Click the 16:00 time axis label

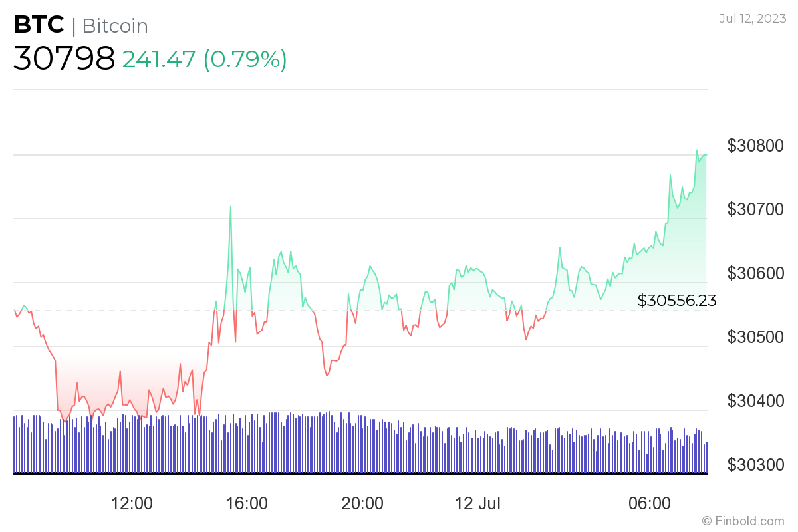pyautogui.click(x=247, y=503)
